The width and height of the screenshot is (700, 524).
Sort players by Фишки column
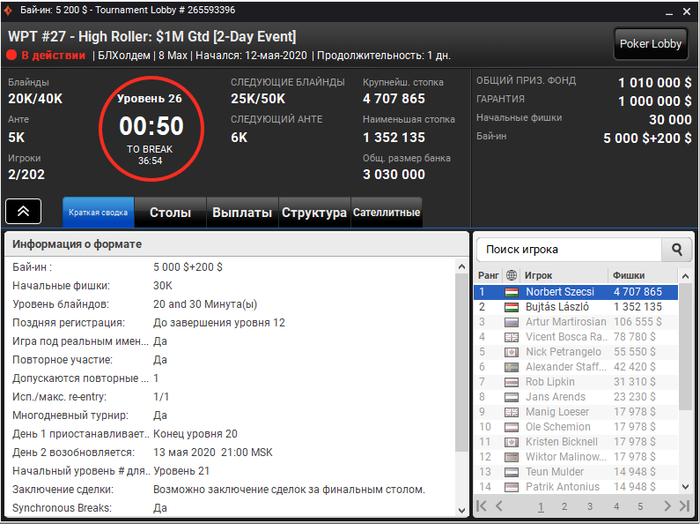pos(643,275)
